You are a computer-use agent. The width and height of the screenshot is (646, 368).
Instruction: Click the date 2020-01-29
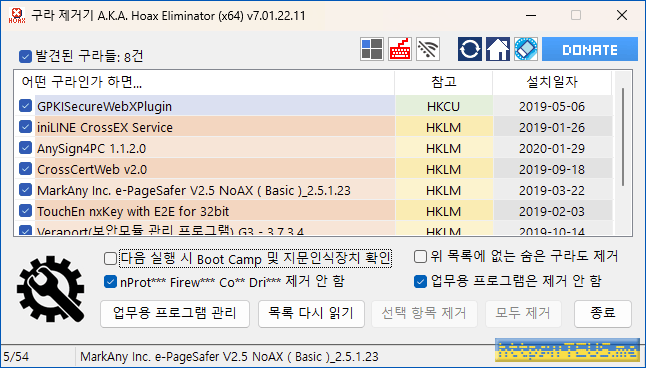tap(552, 149)
